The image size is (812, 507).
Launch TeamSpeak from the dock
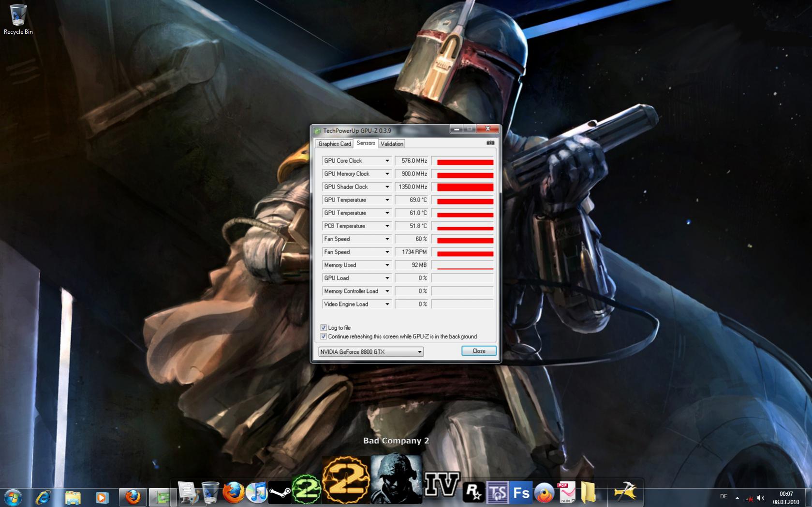(x=497, y=493)
